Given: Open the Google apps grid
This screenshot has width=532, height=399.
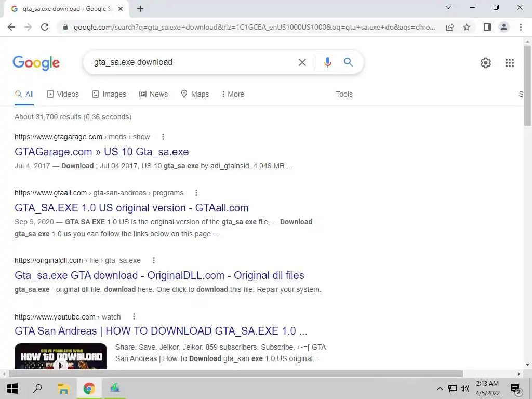Looking at the screenshot, I should click(x=510, y=63).
